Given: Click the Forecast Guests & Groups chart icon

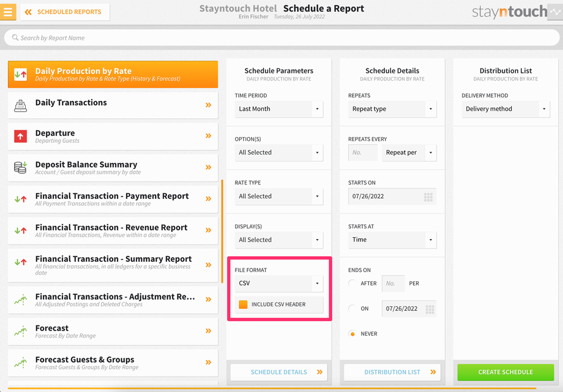Looking at the screenshot, I should click(x=20, y=363).
